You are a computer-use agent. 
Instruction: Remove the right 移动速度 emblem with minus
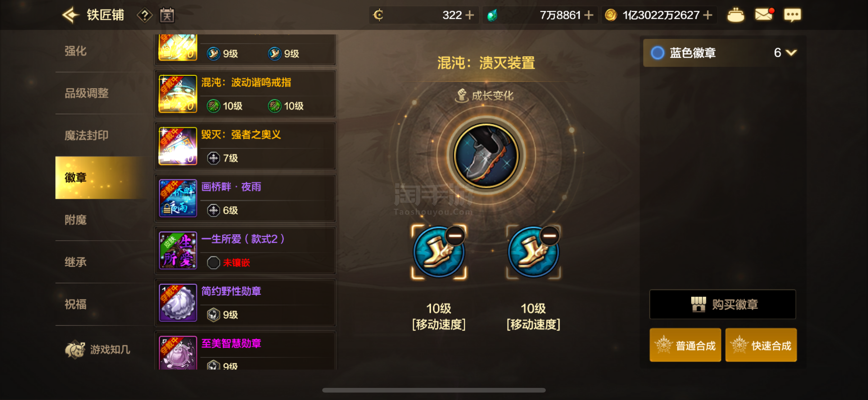coord(549,236)
